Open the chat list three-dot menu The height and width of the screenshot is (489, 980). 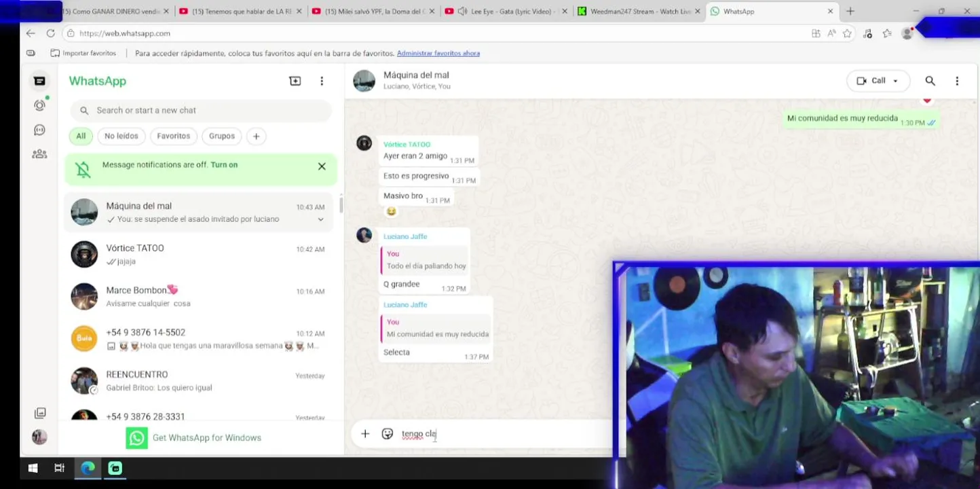pyautogui.click(x=322, y=81)
